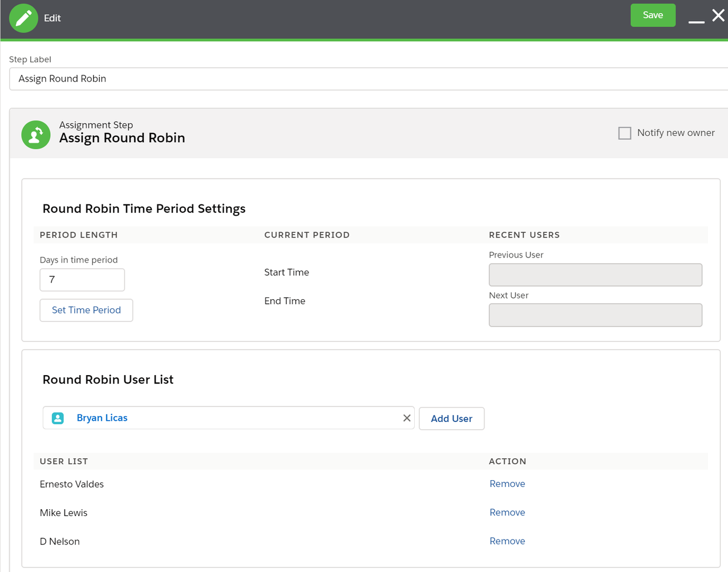This screenshot has height=572, width=728.
Task: Focus the Days in time period field
Action: tap(82, 280)
